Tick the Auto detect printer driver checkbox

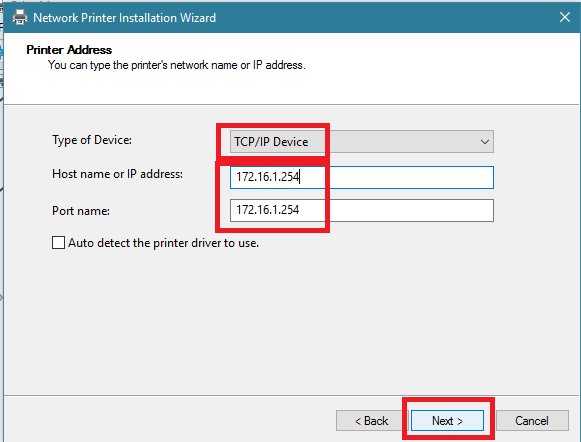pos(58,243)
